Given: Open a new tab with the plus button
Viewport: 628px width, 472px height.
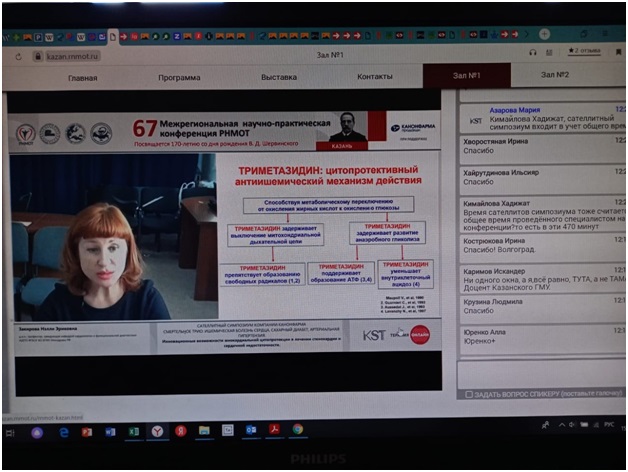Looking at the screenshot, I should pos(544,34).
